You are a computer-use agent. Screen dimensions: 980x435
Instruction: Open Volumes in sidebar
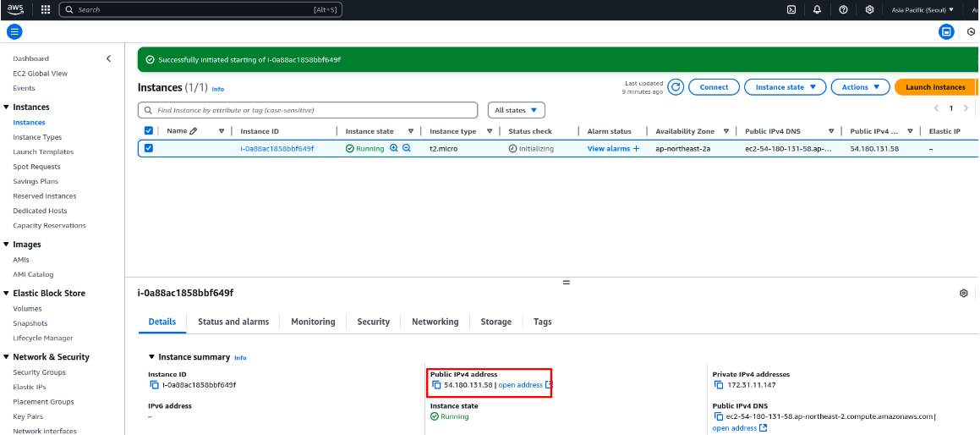tap(28, 309)
